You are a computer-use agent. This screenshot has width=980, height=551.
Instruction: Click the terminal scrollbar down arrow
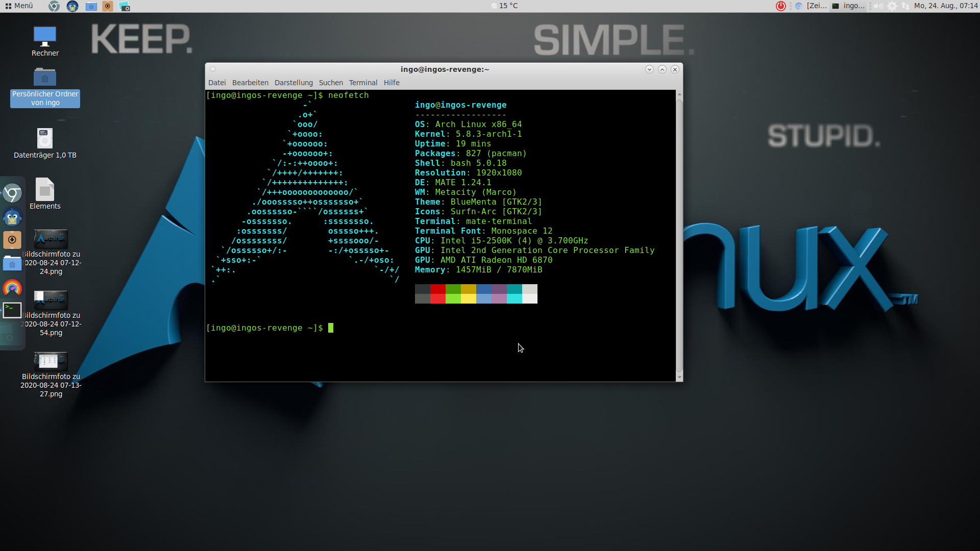point(679,378)
